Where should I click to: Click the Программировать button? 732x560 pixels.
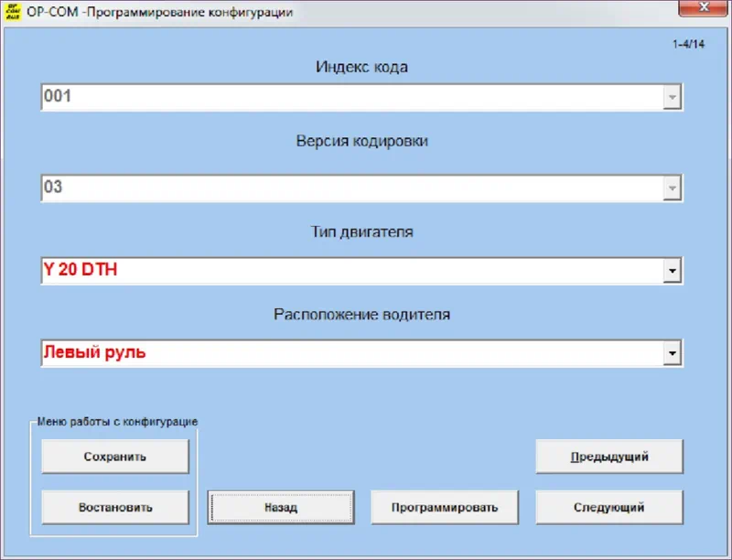(445, 507)
